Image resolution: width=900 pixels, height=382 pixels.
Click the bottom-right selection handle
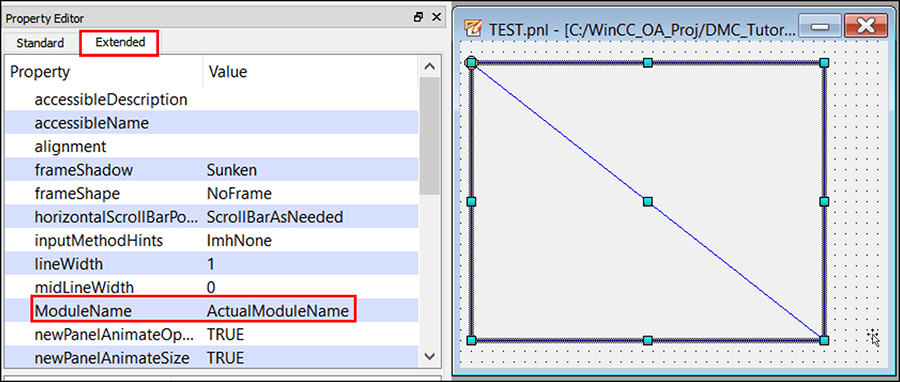824,341
